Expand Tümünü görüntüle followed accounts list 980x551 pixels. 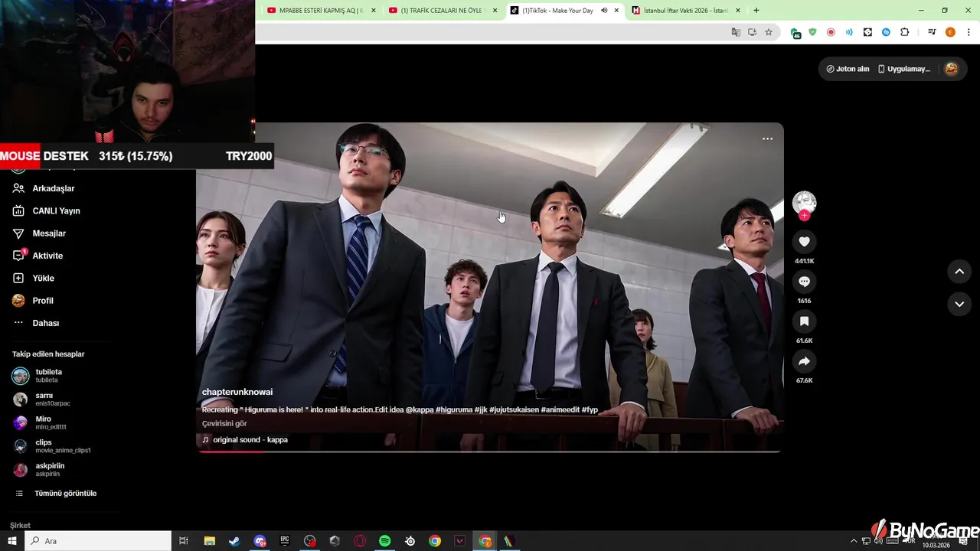pyautogui.click(x=65, y=494)
